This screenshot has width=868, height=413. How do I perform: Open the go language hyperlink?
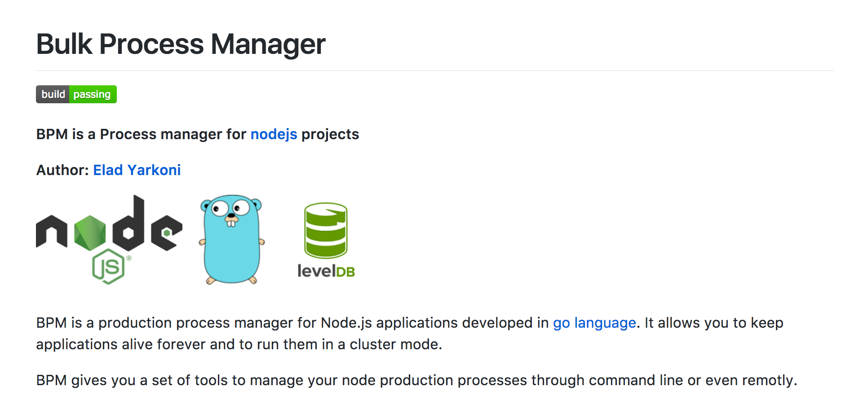tap(594, 323)
